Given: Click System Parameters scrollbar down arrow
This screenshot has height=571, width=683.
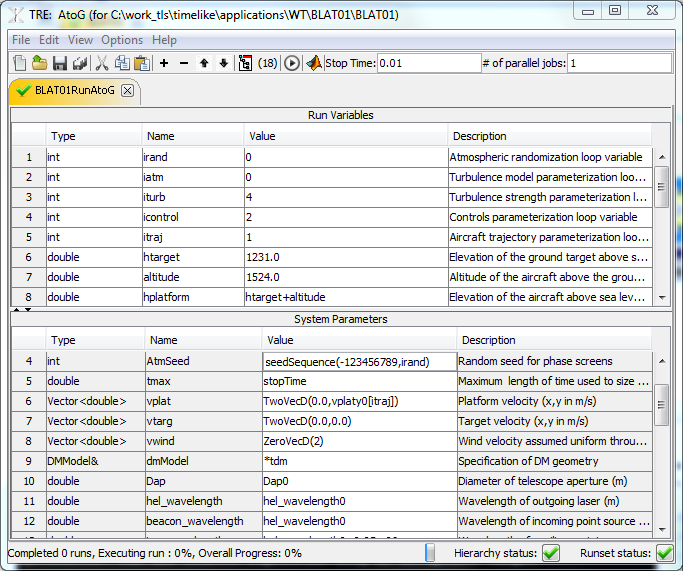Looking at the screenshot, I should pyautogui.click(x=662, y=530).
